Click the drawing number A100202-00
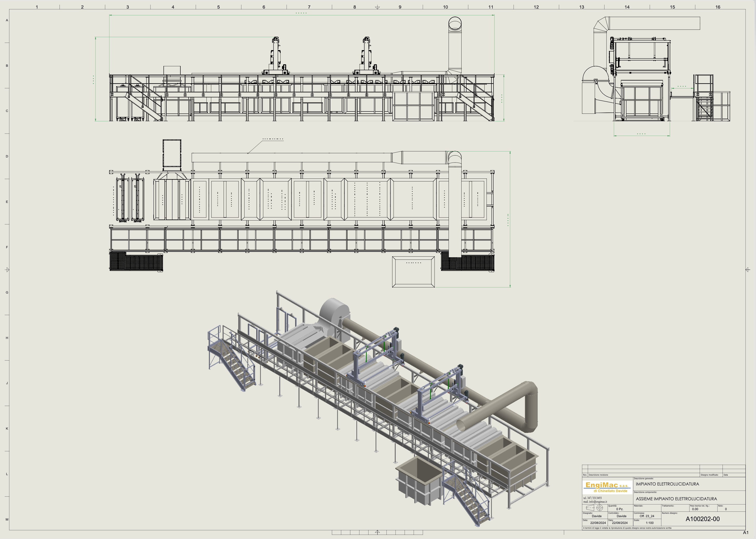The image size is (756, 539). pyautogui.click(x=702, y=519)
